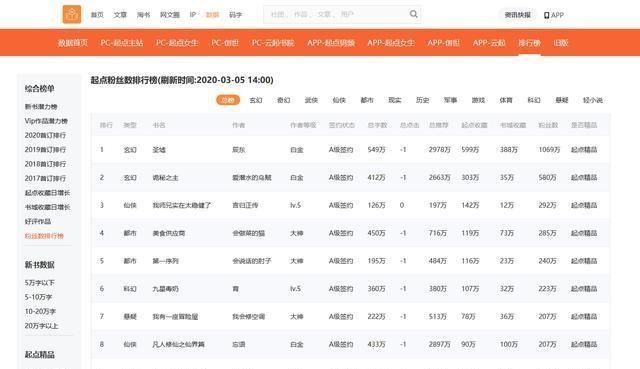Open book title 第一序列 in row 5

coord(165,261)
